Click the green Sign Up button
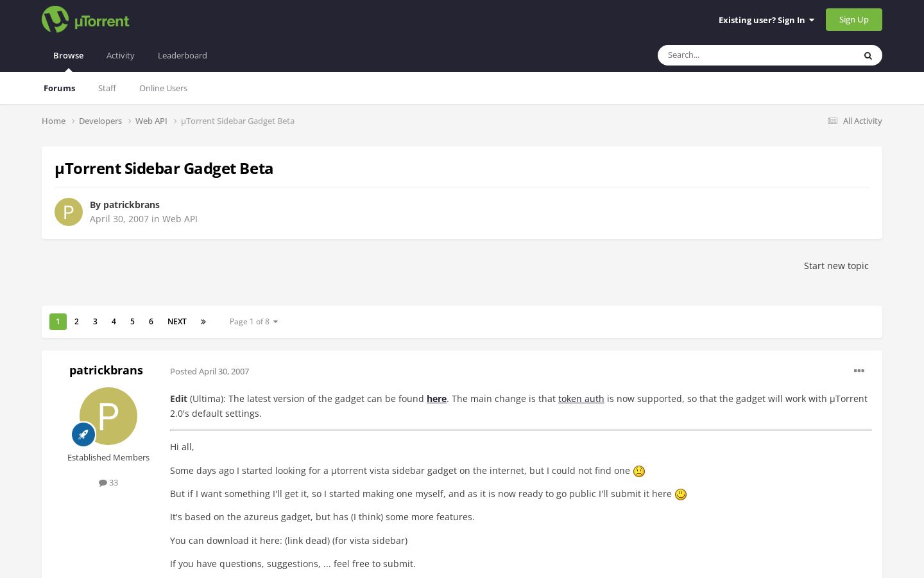 coord(853,19)
